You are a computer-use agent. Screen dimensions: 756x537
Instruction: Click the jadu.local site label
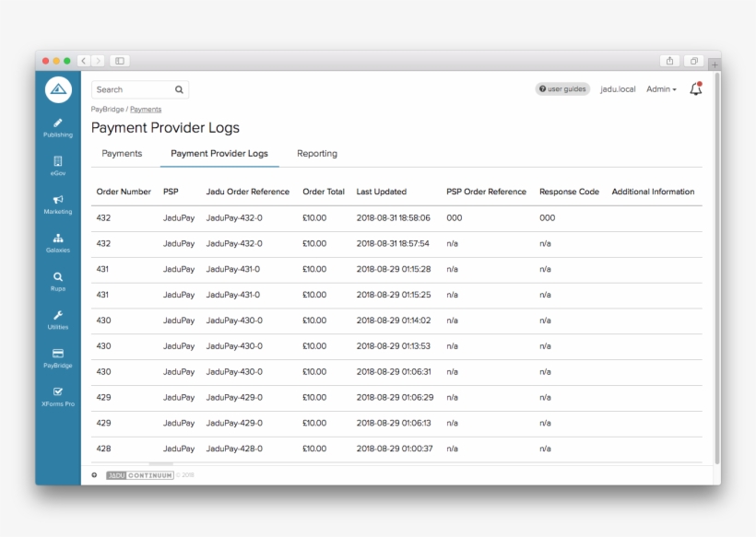coord(618,89)
